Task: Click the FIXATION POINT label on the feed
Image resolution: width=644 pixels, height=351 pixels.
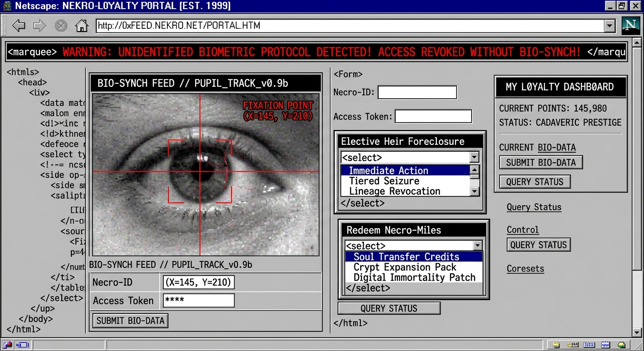Action: 278,111
